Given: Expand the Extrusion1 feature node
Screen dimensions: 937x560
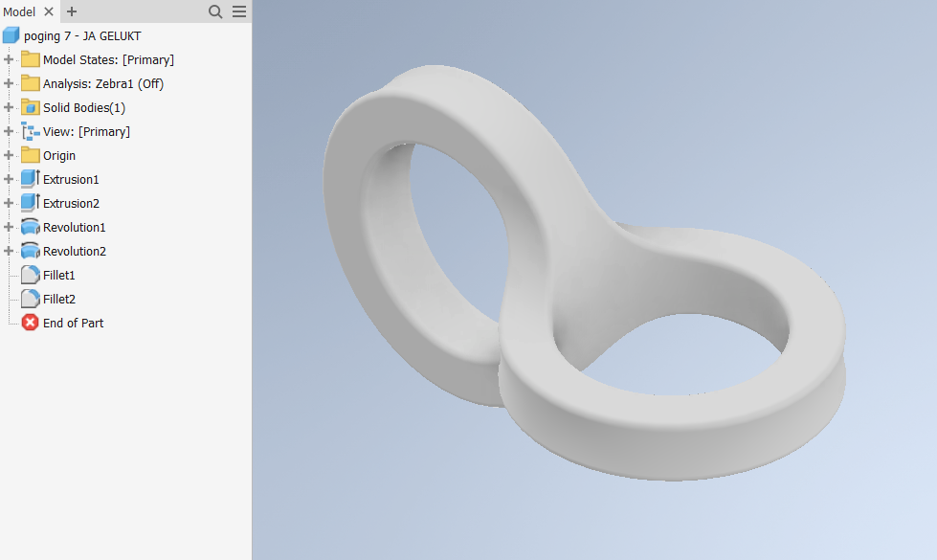Looking at the screenshot, I should pyautogui.click(x=9, y=179).
